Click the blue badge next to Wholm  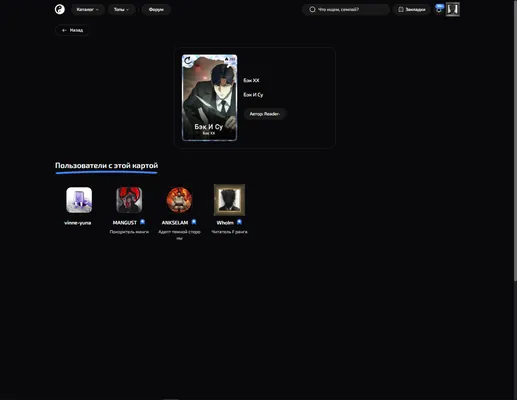(x=239, y=222)
